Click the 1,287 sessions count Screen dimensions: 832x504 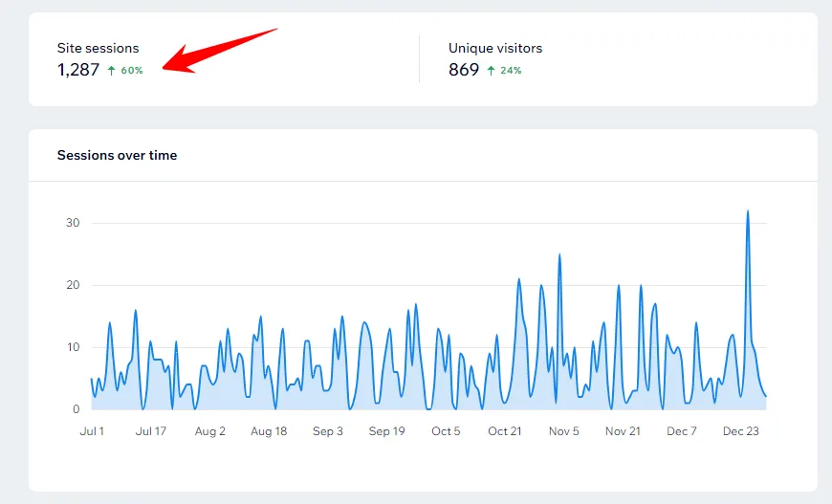point(78,70)
